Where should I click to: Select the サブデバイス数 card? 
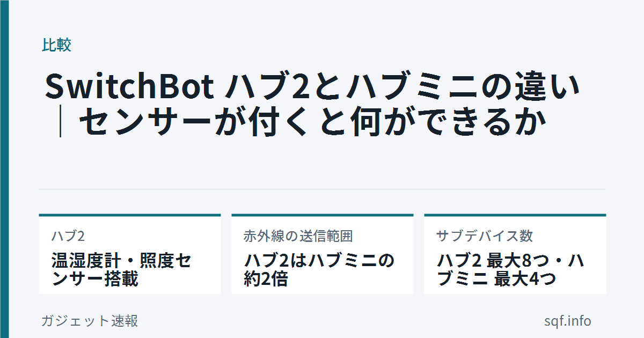(x=515, y=254)
